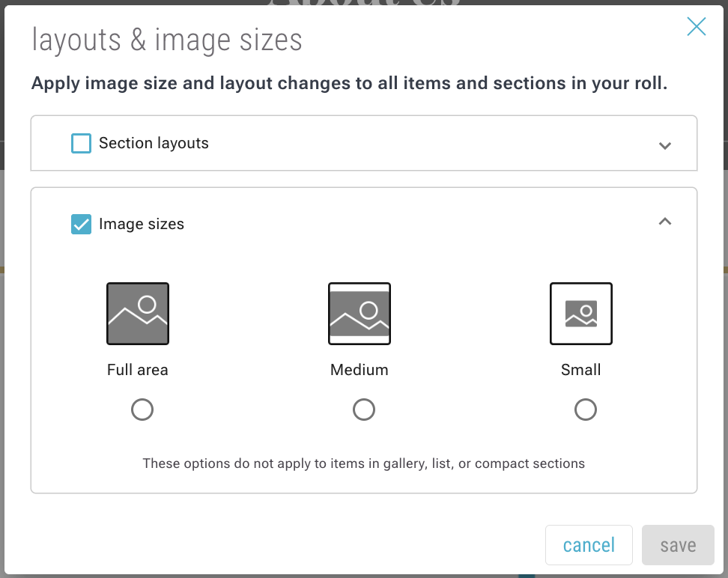
Task: Click the Small text label
Action: [x=581, y=370]
